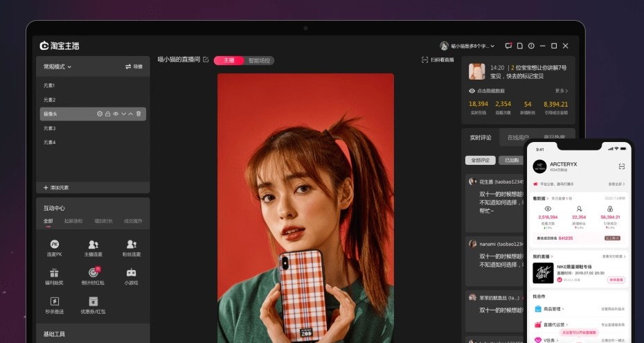
Task: Click the user avatar in title bar
Action: (x=444, y=46)
